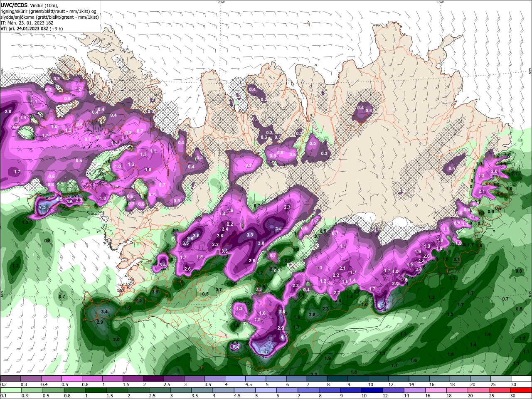
Task: Select the light green 0.3 rain swatch
Action: pyautogui.click(x=32, y=390)
